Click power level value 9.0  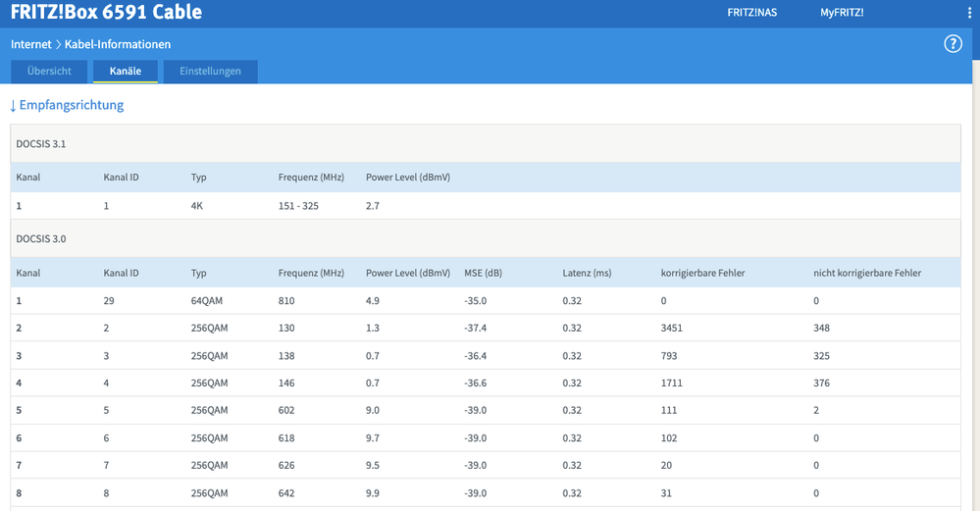[x=373, y=410]
